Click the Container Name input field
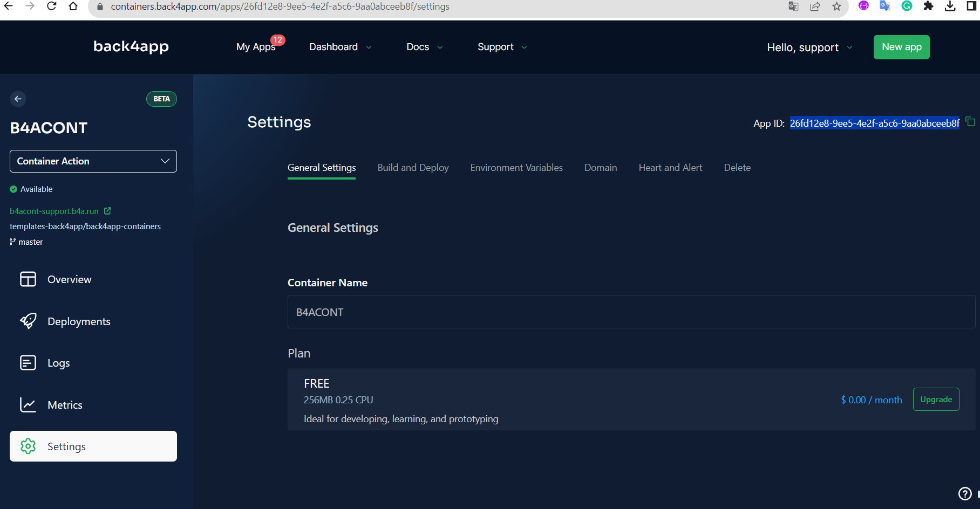 631,312
